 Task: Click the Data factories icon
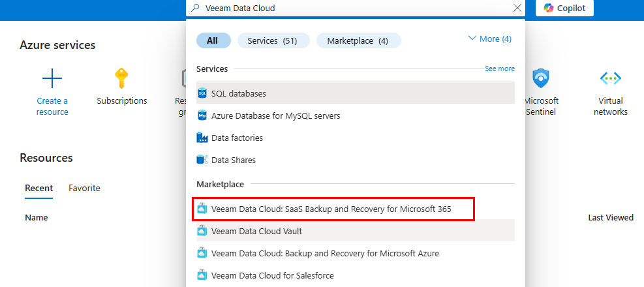202,138
